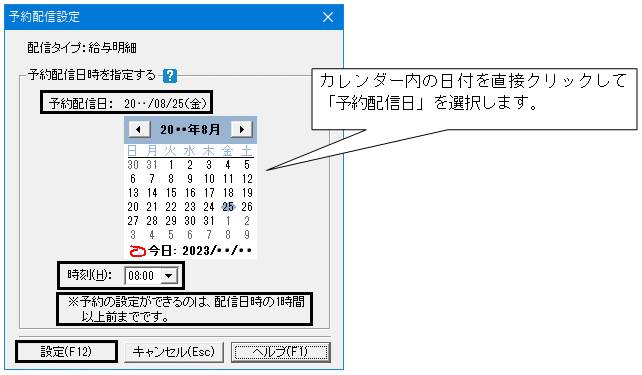Select August 21 in the calendar
Image resolution: width=642 pixels, height=375 pixels.
point(152,207)
